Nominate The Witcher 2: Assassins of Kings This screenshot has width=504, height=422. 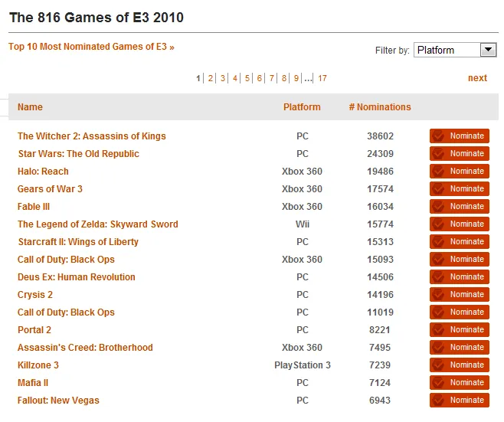click(459, 136)
